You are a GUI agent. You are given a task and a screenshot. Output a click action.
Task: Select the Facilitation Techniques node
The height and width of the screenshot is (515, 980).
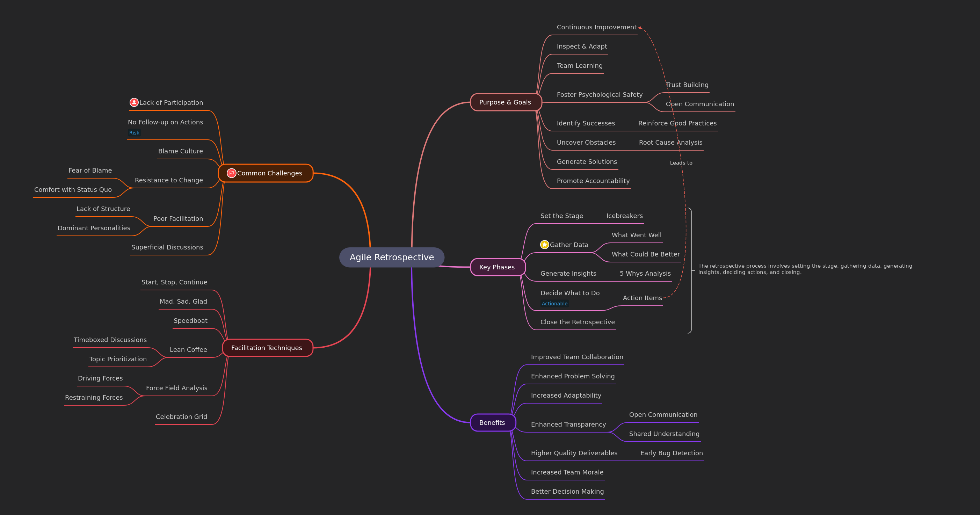point(267,348)
